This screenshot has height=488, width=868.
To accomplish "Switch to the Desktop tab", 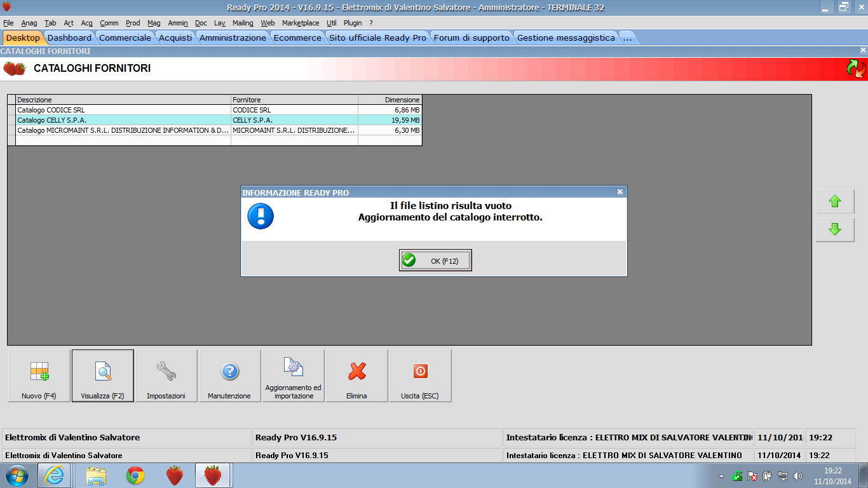I will coord(23,37).
